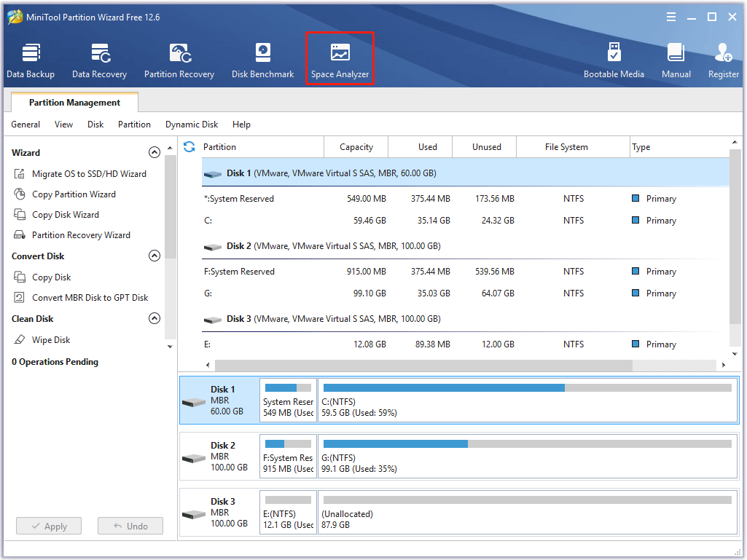Select E:(NTFS) 12.1 GB block

coord(288,513)
